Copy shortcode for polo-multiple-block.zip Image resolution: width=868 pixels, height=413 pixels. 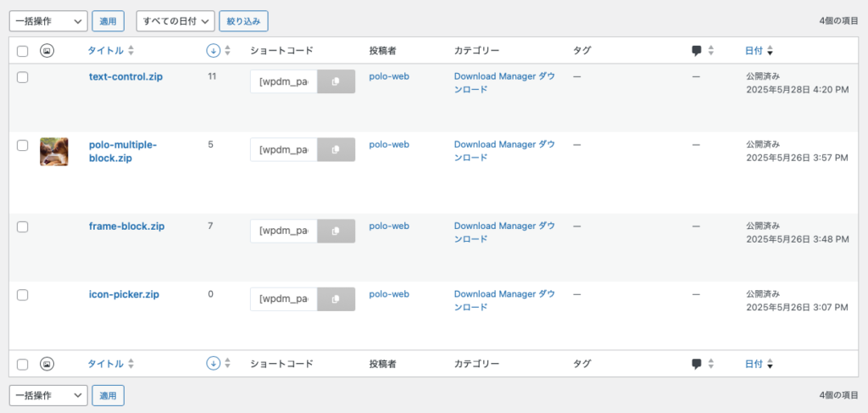[336, 150]
